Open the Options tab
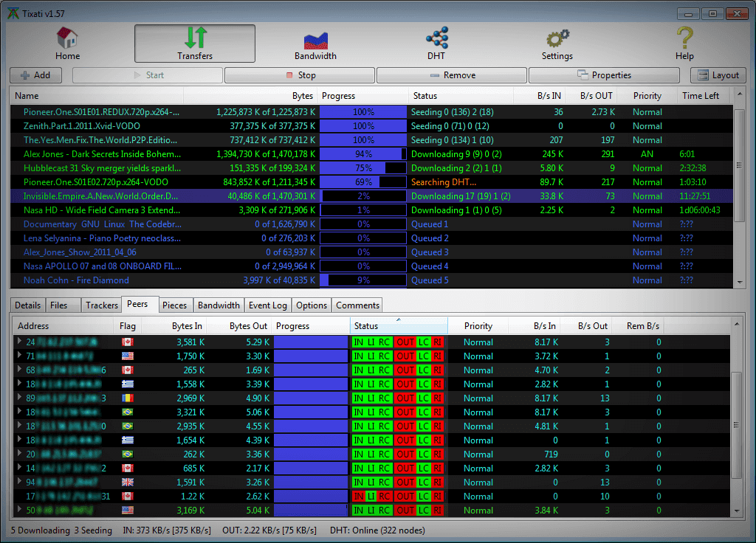 pos(312,305)
